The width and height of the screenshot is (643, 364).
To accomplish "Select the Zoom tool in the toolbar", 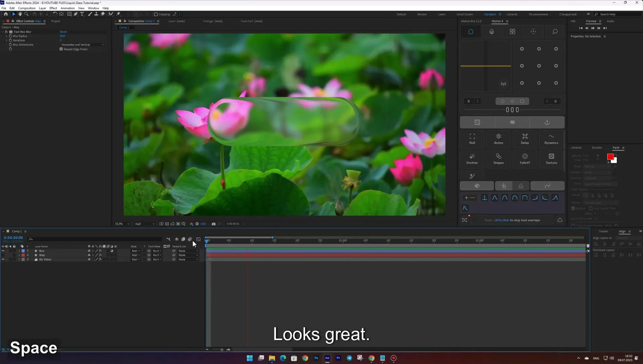I will click(26, 14).
